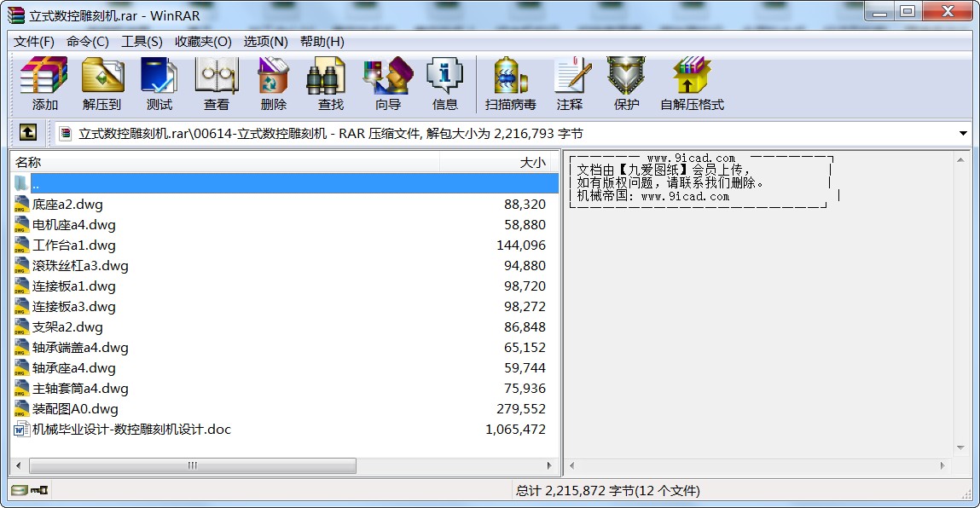The image size is (980, 508).
Task: Click the file list scroll right arrow
Action: (549, 465)
